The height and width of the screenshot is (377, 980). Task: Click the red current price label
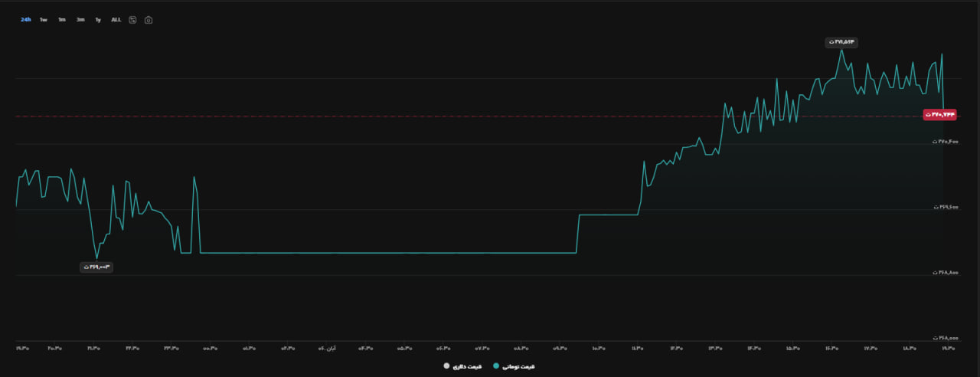[940, 114]
